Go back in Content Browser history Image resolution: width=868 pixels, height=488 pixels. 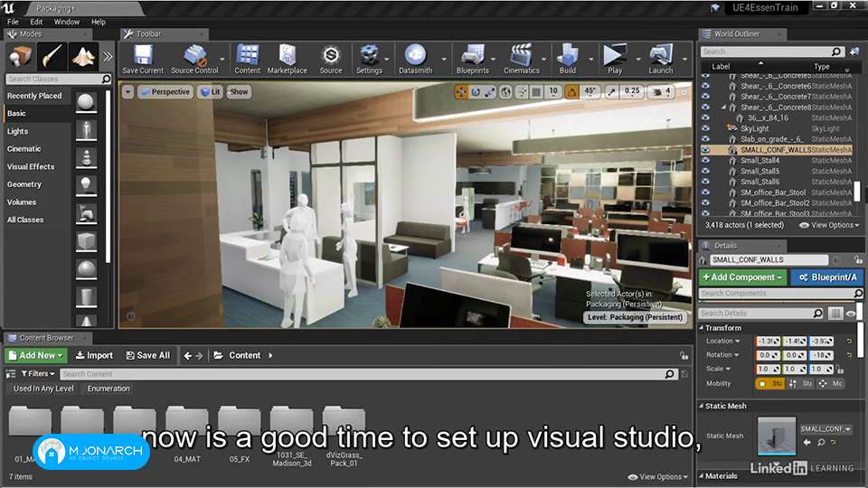(188, 356)
